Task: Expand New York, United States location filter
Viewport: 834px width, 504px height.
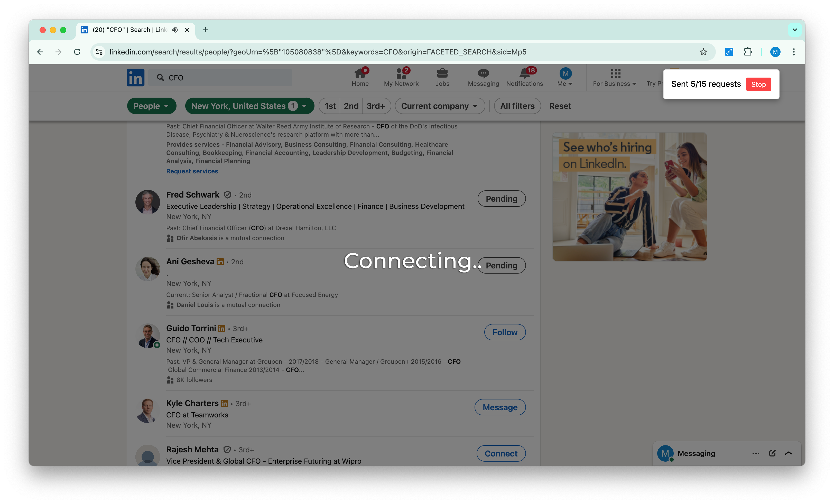Action: 249,106
